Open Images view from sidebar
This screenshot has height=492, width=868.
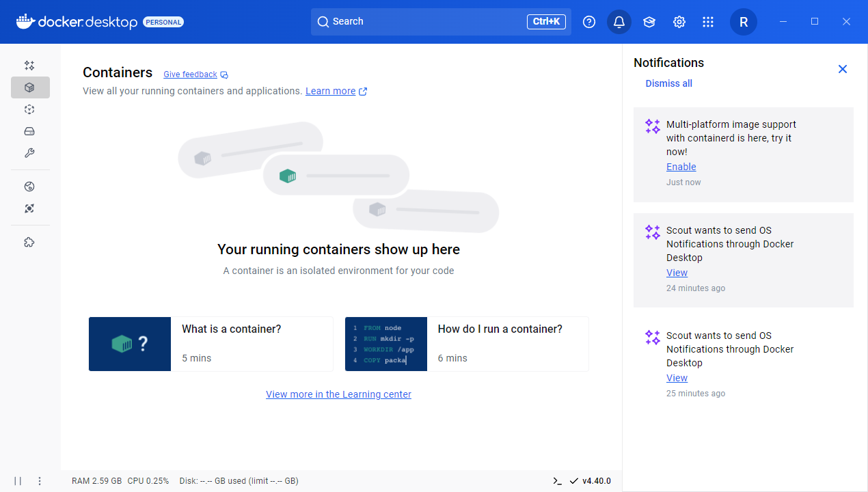pos(29,109)
